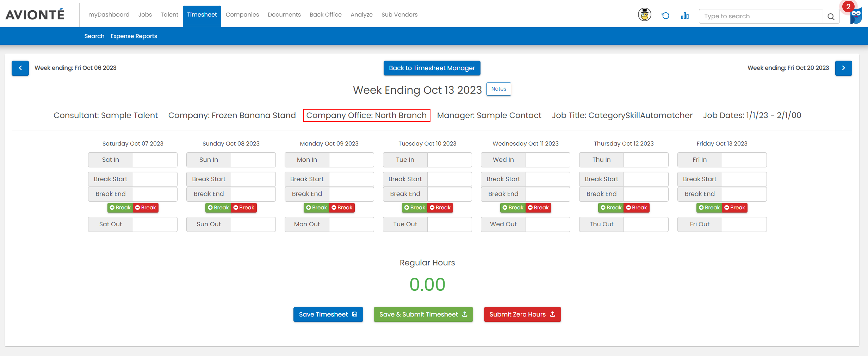Switch to the Timesheet tab
The image size is (868, 356).
[202, 14]
